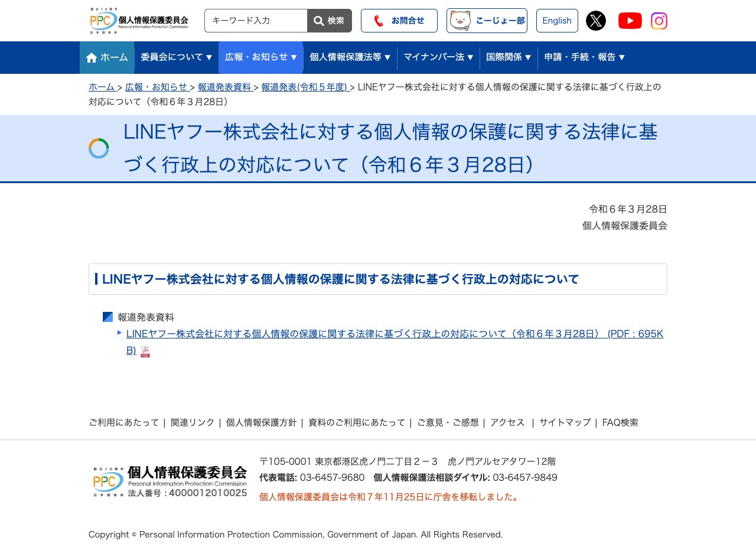Click the 報道発表資料 breadcrumb link
The height and width of the screenshot is (560, 756).
click(224, 87)
